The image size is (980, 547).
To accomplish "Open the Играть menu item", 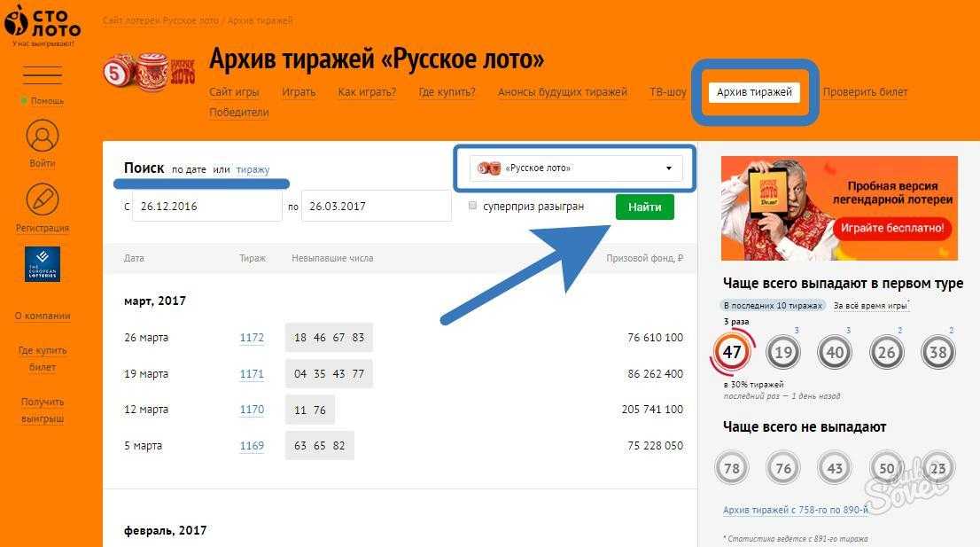I will pos(299,92).
